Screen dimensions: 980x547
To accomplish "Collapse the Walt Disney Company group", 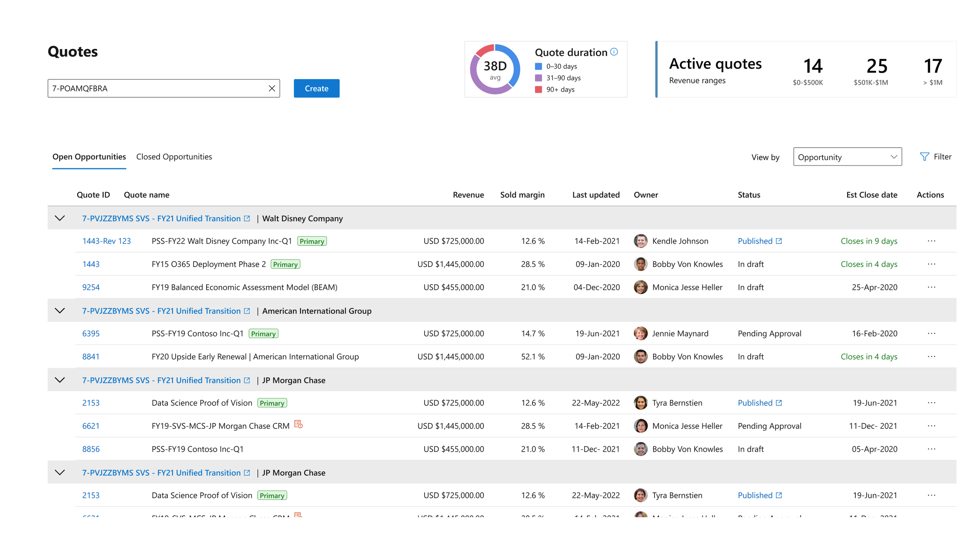I will (60, 218).
